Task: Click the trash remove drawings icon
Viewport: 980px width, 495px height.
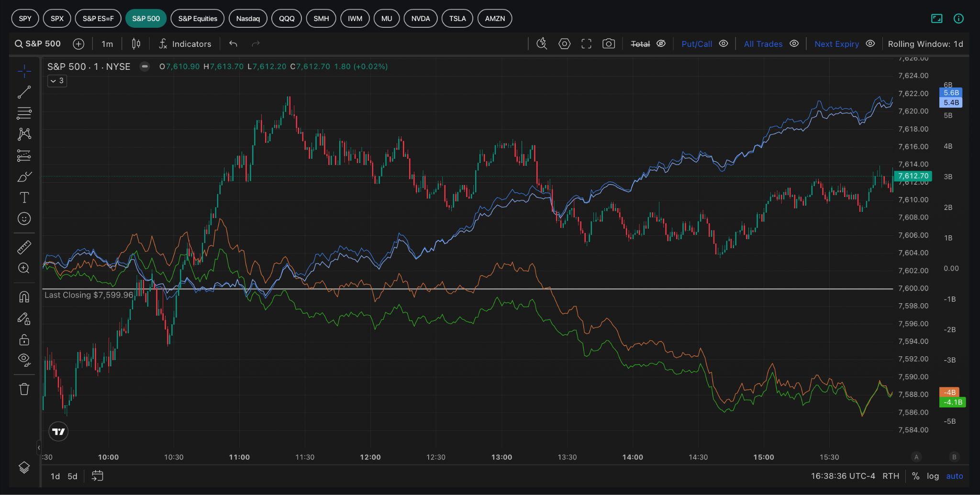Action: [24, 389]
